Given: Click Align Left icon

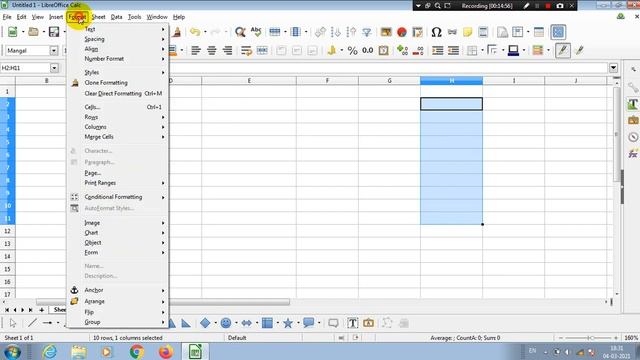Looking at the screenshot, I should (x=196, y=50).
